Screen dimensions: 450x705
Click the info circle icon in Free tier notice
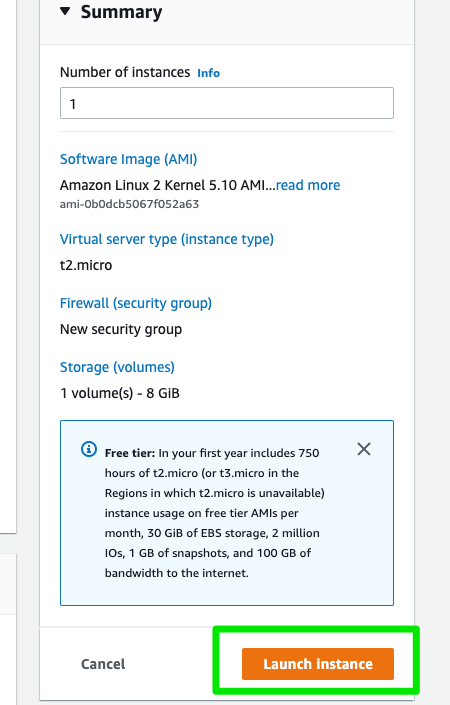click(x=89, y=449)
